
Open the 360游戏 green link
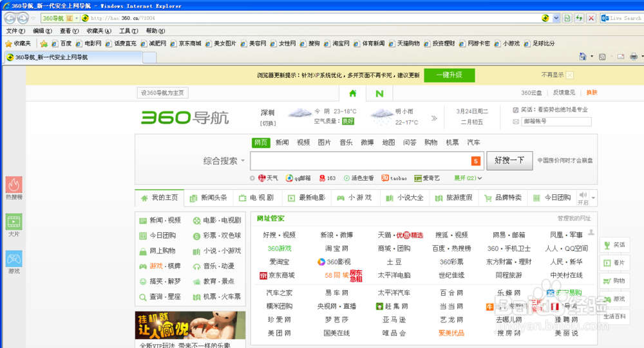click(x=279, y=249)
